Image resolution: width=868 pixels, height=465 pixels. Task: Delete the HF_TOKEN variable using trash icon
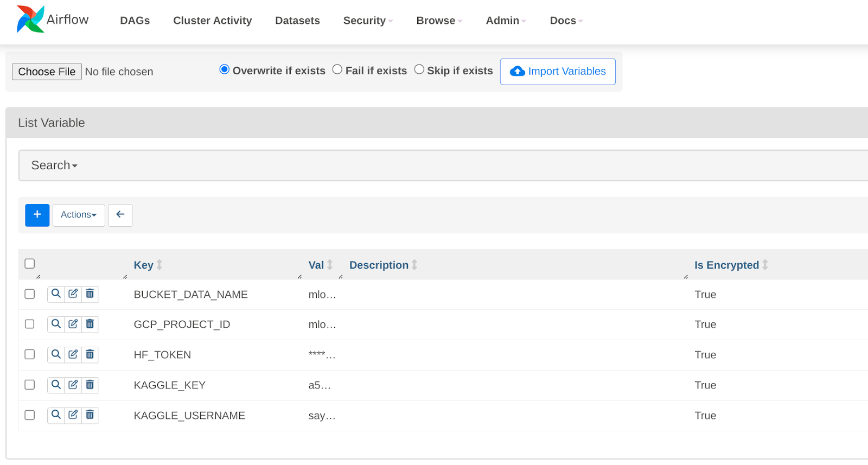click(x=90, y=355)
